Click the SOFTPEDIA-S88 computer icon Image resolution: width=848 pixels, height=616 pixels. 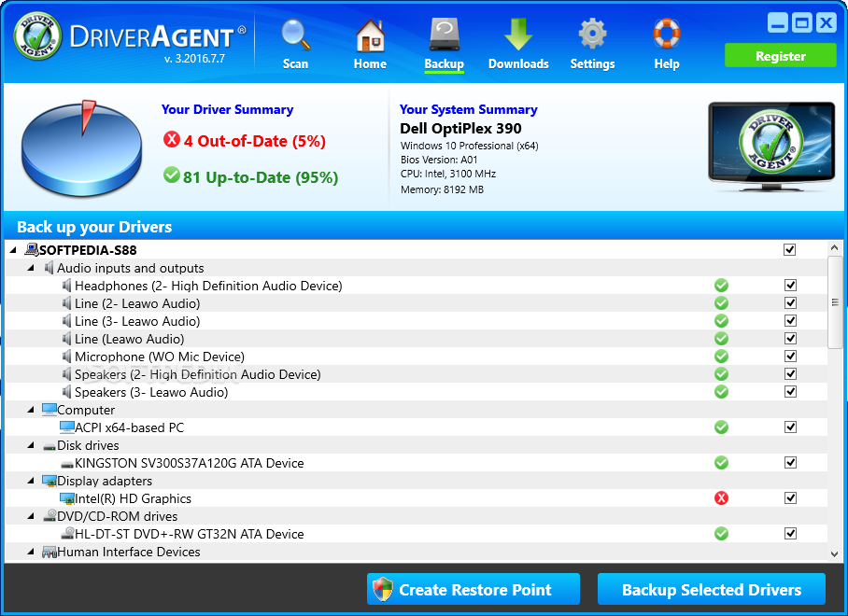[x=32, y=249]
